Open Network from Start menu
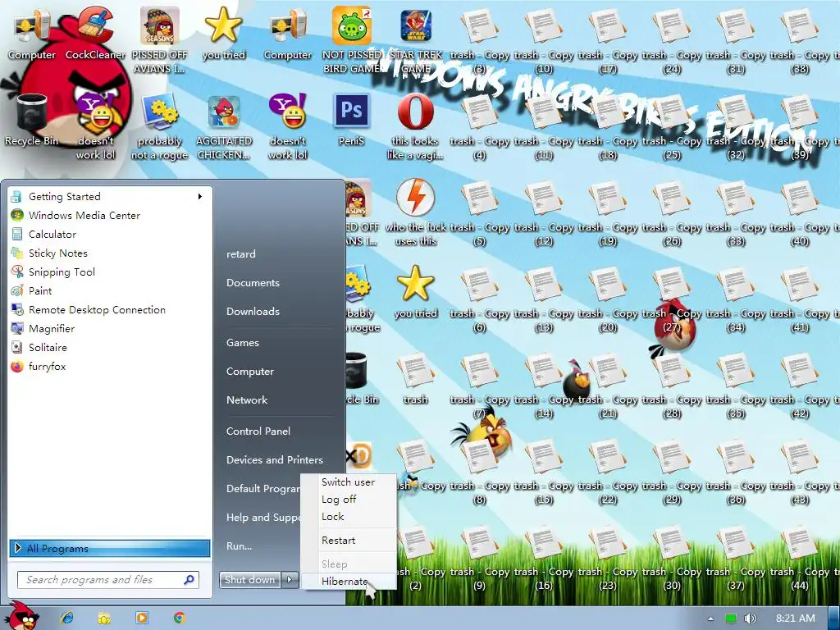Screen dimensions: 840x630 (x=247, y=400)
